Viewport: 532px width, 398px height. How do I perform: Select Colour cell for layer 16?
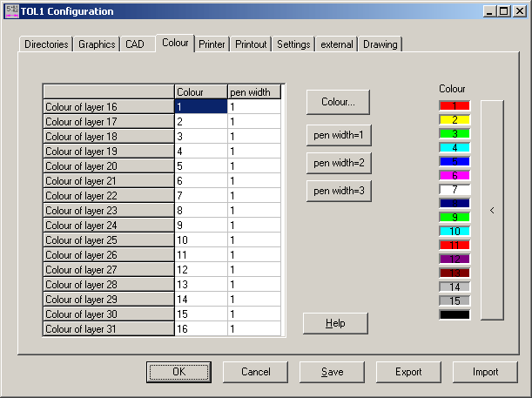(x=200, y=106)
